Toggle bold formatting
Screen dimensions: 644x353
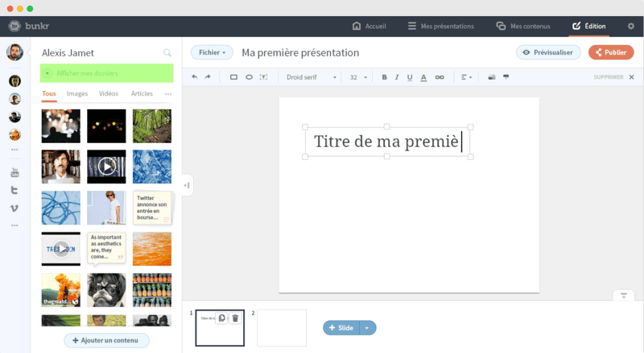pyautogui.click(x=384, y=77)
